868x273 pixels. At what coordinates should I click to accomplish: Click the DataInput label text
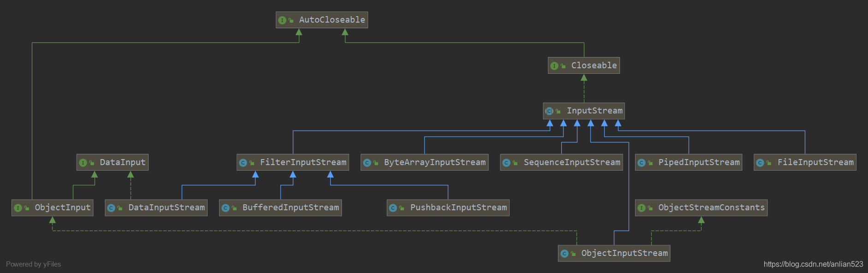[123, 162]
